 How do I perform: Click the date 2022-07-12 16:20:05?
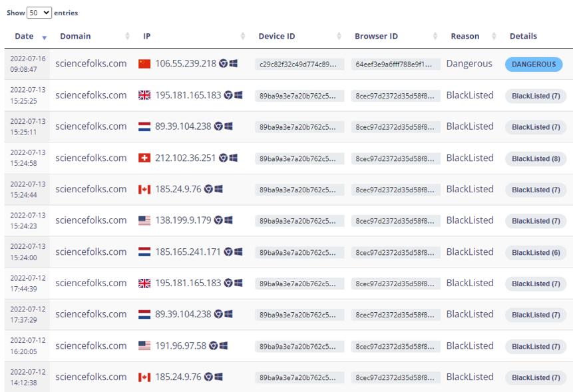(x=28, y=346)
